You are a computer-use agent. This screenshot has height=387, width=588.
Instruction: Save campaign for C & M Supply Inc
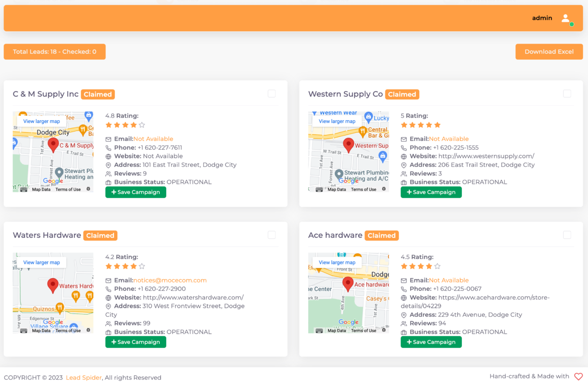point(135,192)
